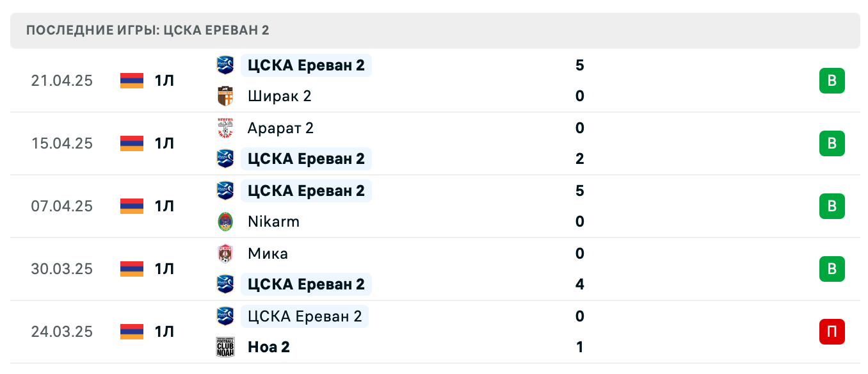Click the red П badge for the Ноа 2 match
The height and width of the screenshot is (374, 868).
832,332
